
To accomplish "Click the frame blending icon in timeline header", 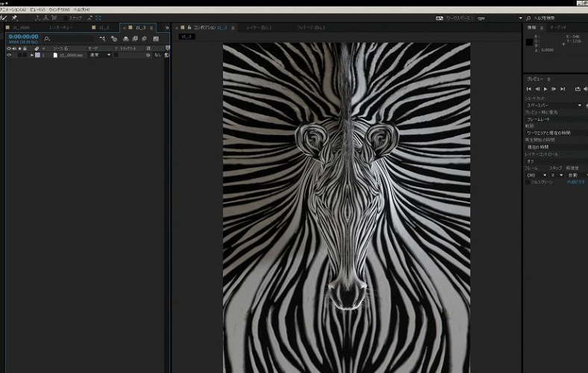I will pyautogui.click(x=135, y=39).
